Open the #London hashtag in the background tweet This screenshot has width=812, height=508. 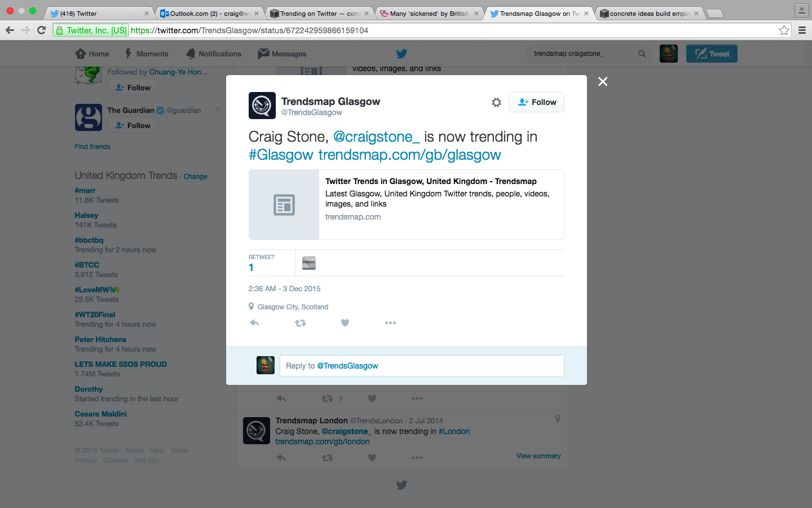click(x=454, y=431)
